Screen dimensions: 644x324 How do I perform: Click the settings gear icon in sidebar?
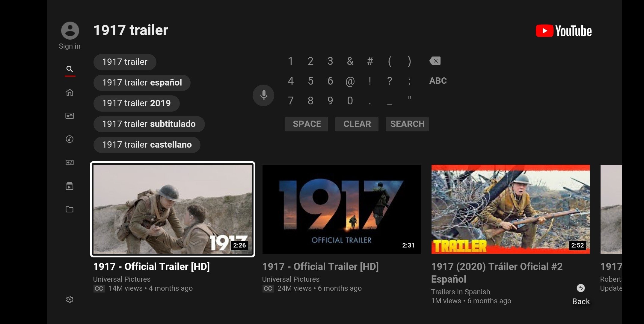(x=70, y=299)
